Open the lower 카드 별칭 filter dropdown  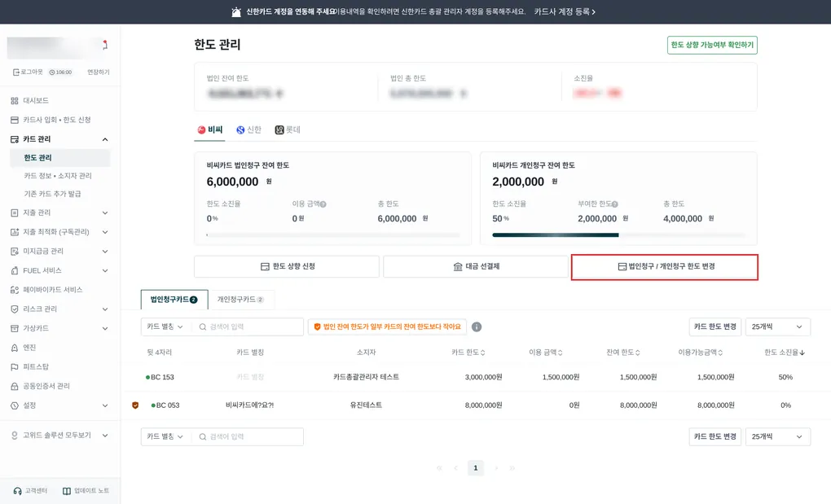[x=165, y=436]
